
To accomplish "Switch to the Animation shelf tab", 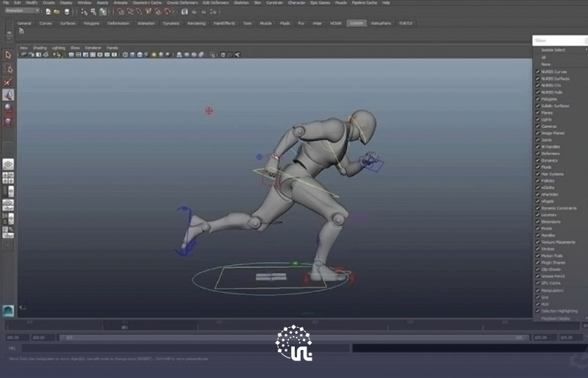I will (146, 24).
